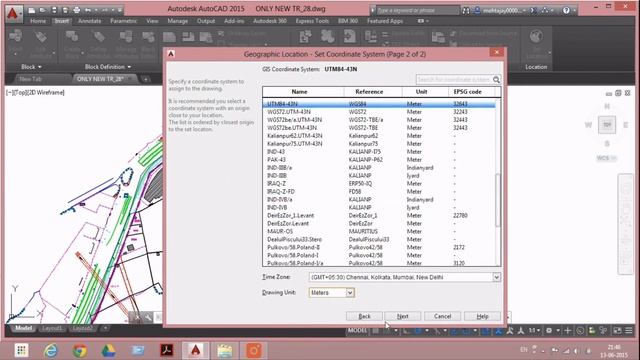
Task: Sort the list by the EPSG code column header
Action: (x=471, y=92)
